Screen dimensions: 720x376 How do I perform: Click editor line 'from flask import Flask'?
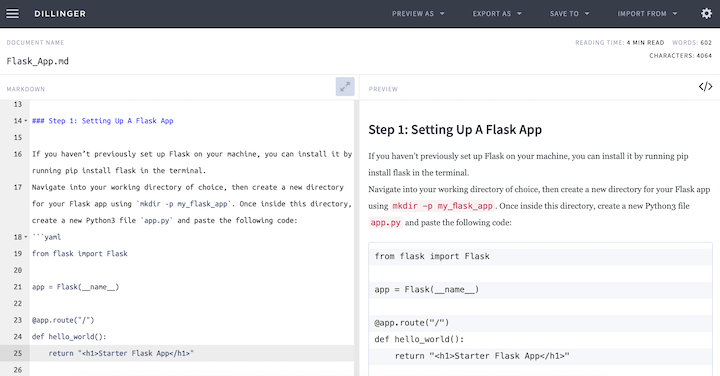coord(80,253)
